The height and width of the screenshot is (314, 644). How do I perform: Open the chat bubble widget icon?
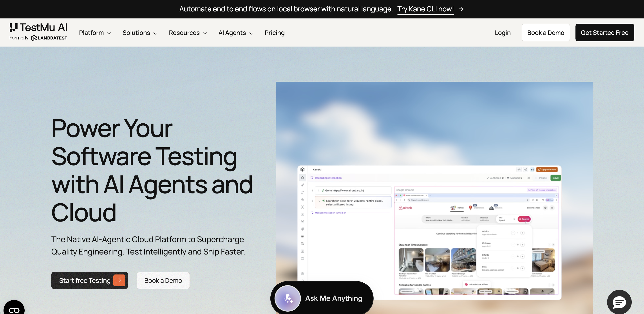(x=619, y=302)
